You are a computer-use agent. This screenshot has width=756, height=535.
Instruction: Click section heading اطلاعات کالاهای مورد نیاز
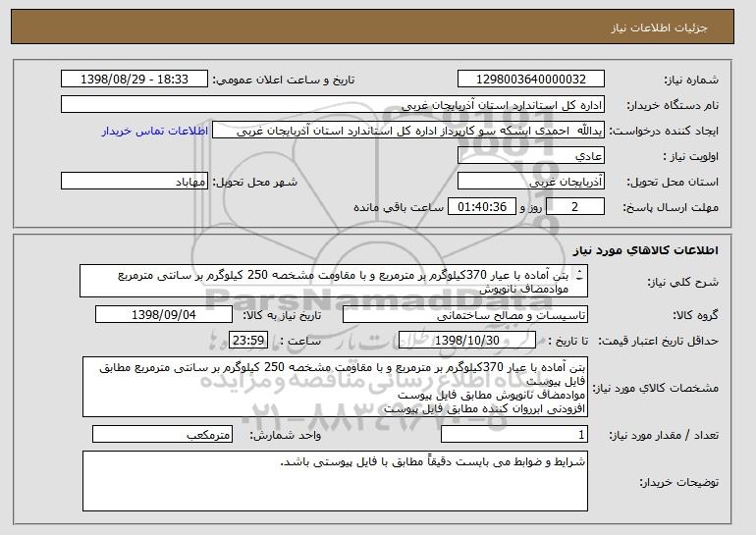pyautogui.click(x=646, y=250)
